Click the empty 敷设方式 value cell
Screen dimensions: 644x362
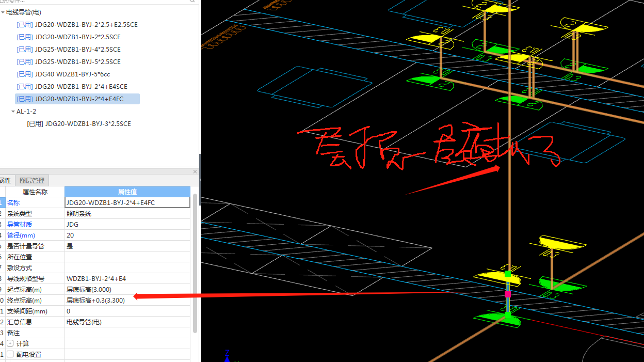coord(127,267)
